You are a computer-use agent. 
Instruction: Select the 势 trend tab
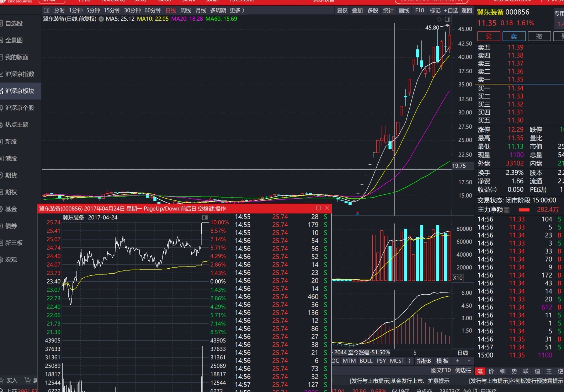pyautogui.click(x=514, y=371)
